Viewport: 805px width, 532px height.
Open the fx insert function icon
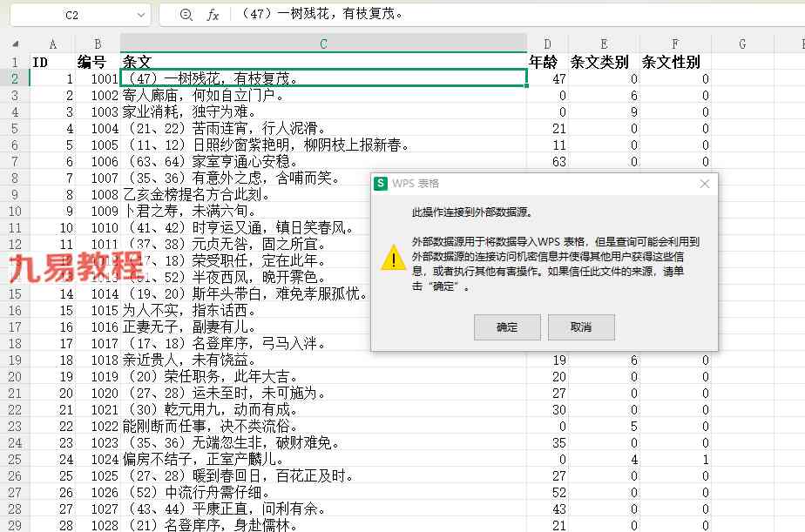(213, 16)
